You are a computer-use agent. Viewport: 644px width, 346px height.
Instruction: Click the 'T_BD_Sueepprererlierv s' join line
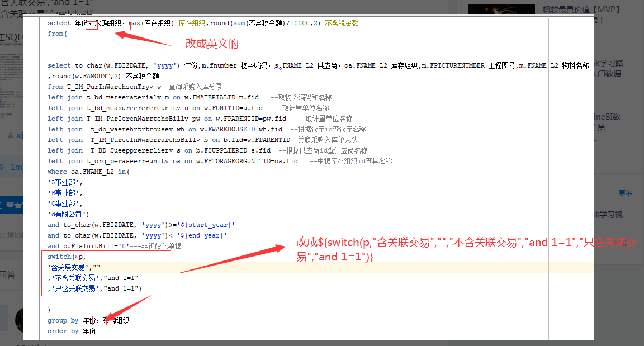[x=207, y=150]
